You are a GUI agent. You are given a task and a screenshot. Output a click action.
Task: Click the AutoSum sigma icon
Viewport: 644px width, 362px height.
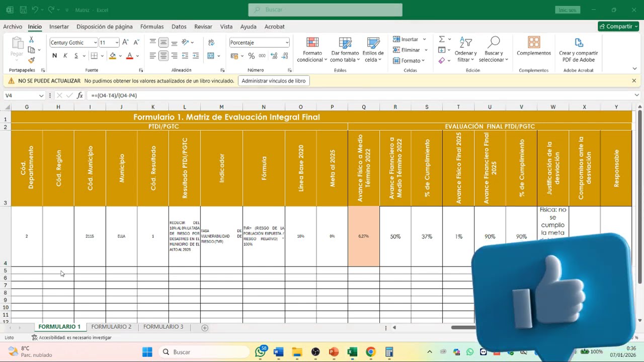point(441,39)
